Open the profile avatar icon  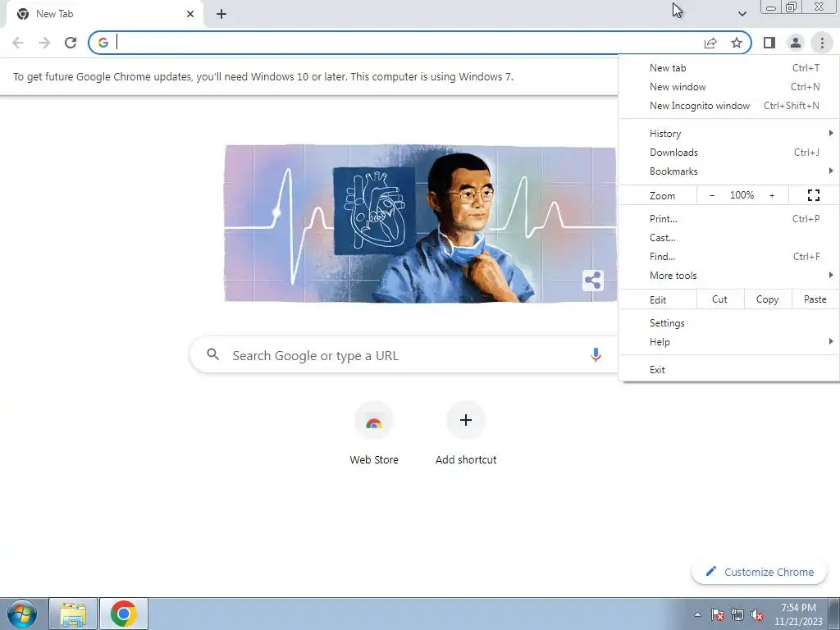[796, 43]
